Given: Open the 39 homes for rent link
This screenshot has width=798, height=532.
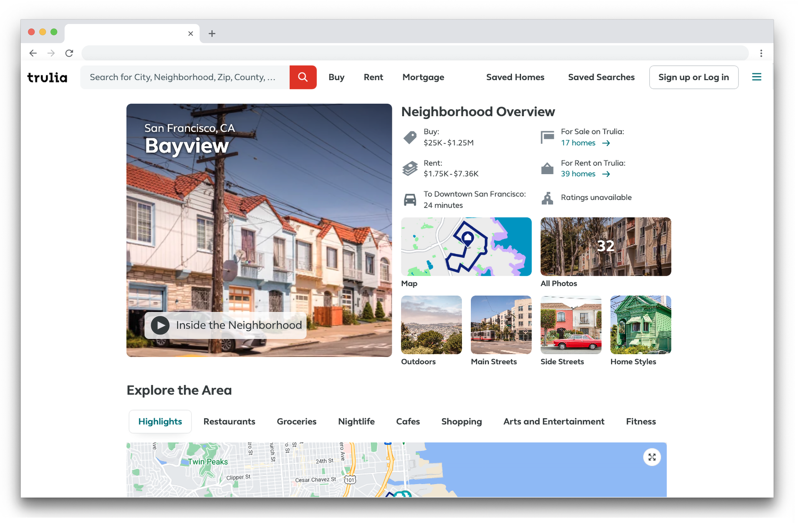Looking at the screenshot, I should tap(578, 174).
